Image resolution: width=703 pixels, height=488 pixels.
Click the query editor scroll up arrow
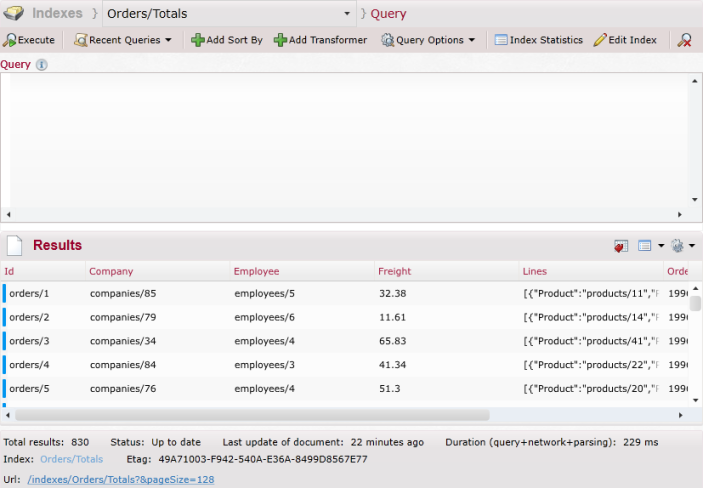pos(694,81)
